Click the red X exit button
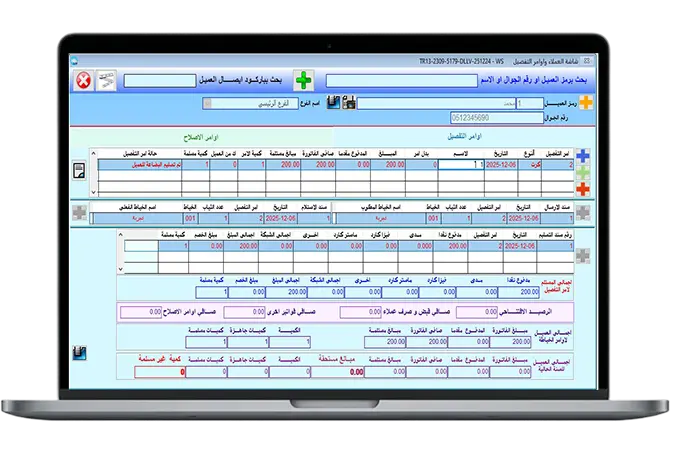Screen dimensions: 674x458 tap(85, 79)
